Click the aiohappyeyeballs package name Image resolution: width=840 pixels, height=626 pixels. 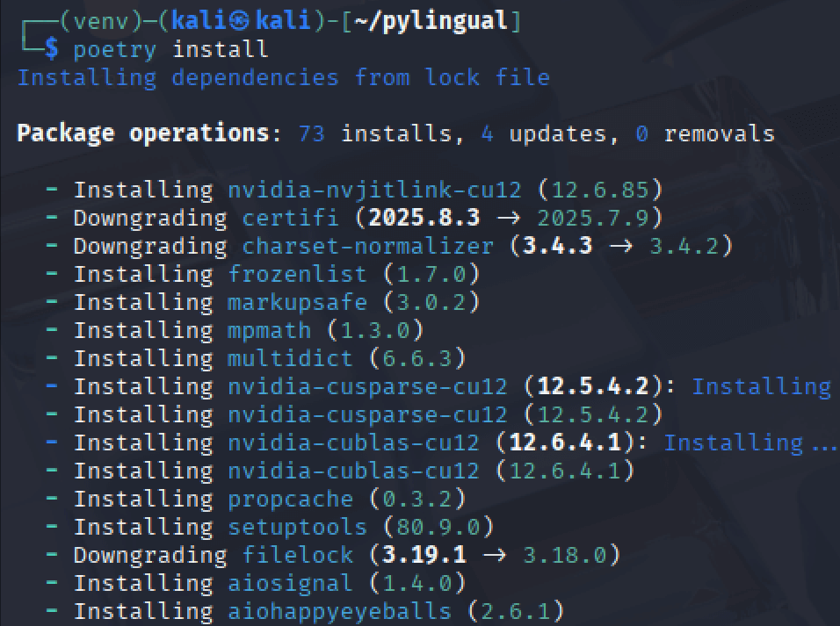[340, 612]
